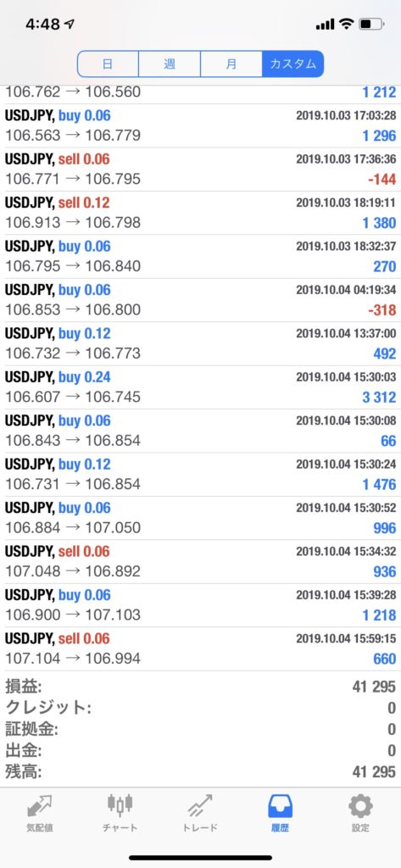Open the チャート chart tab icon
Viewport: 401px width, 868px height.
120,804
